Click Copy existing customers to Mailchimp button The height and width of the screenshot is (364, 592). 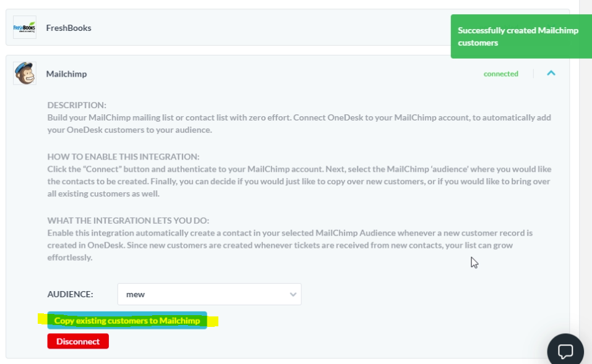coord(127,320)
